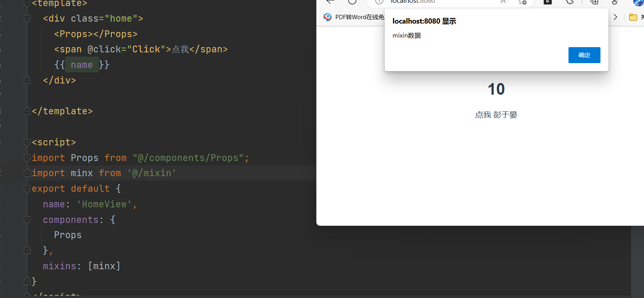
Task: Click the "@/components/Props" import path
Action: (188, 158)
